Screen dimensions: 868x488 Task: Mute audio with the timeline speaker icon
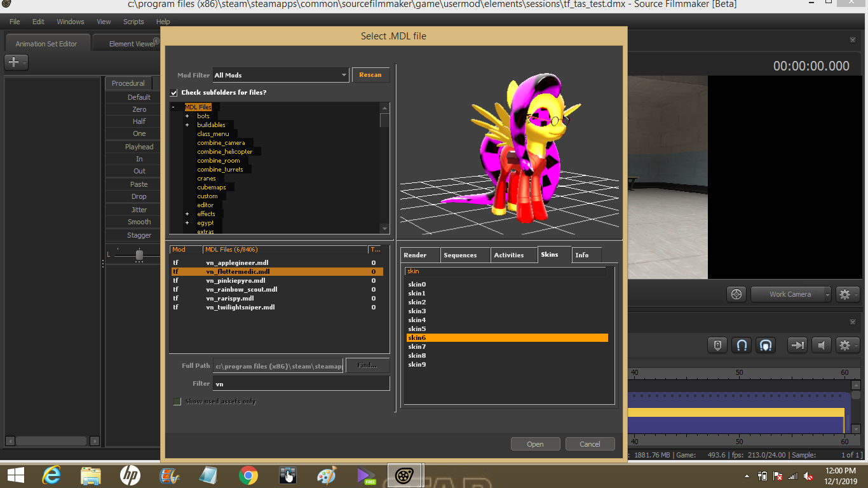tap(822, 345)
